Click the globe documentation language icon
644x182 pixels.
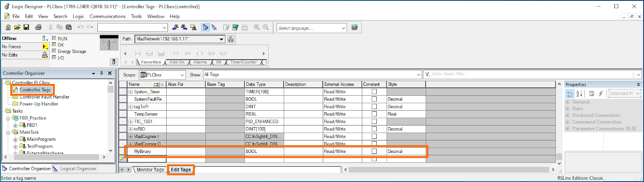[354, 27]
